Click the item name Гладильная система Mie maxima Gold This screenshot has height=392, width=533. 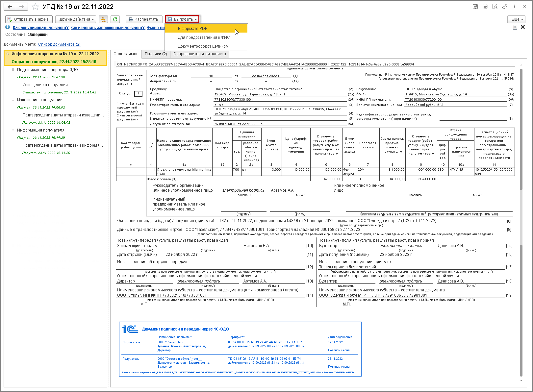point(184,172)
